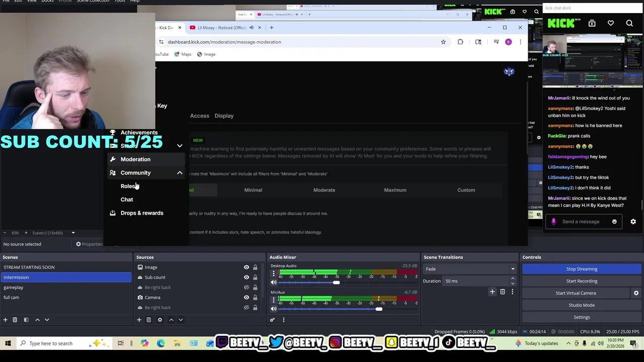Increase transition duration stepper

tap(513, 279)
